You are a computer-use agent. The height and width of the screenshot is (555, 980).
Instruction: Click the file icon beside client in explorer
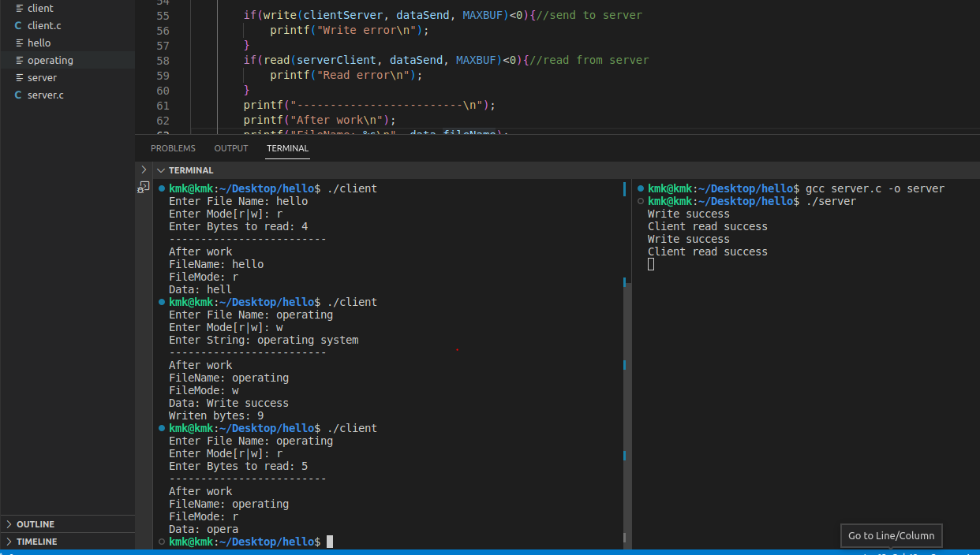click(x=19, y=8)
